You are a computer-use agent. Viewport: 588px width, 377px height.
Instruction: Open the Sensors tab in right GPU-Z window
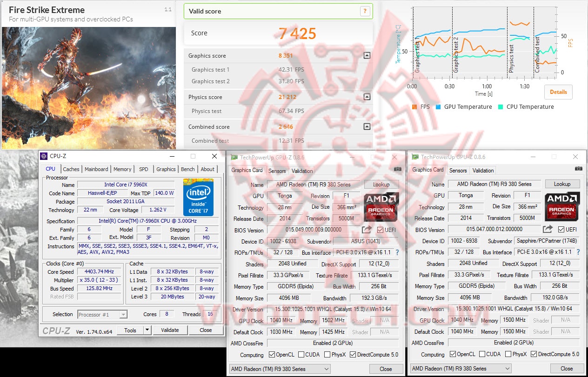[458, 170]
